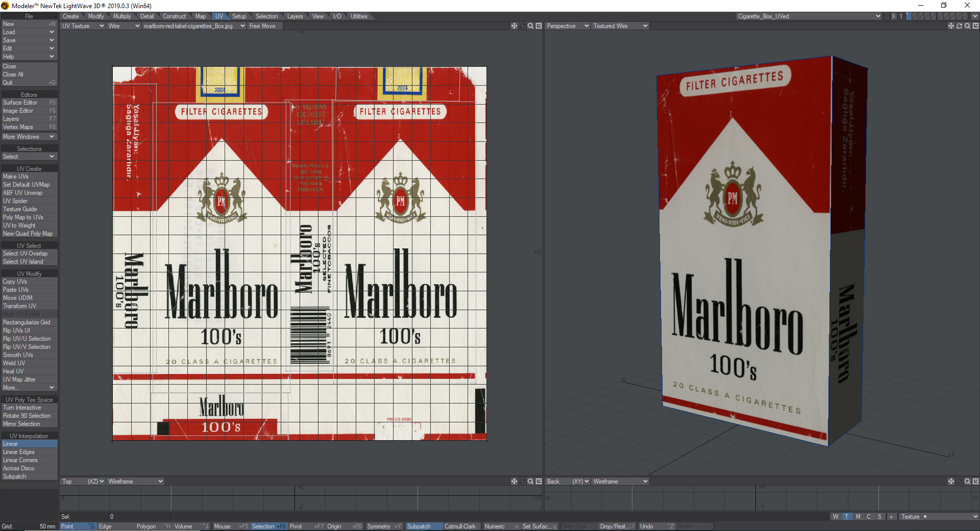
Task: Click the Make UVs button
Action: click(29, 176)
